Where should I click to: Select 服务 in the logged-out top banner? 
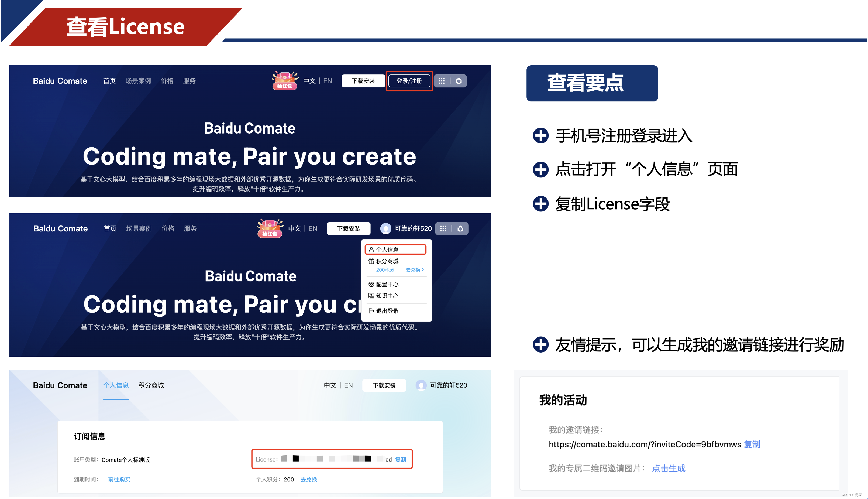coord(189,81)
